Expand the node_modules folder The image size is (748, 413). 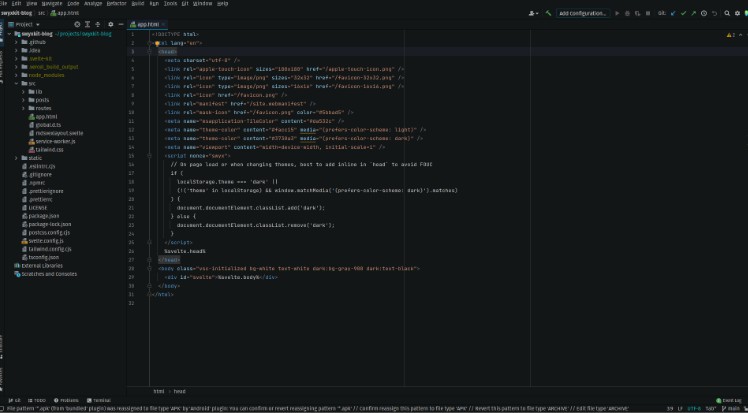click(x=16, y=75)
